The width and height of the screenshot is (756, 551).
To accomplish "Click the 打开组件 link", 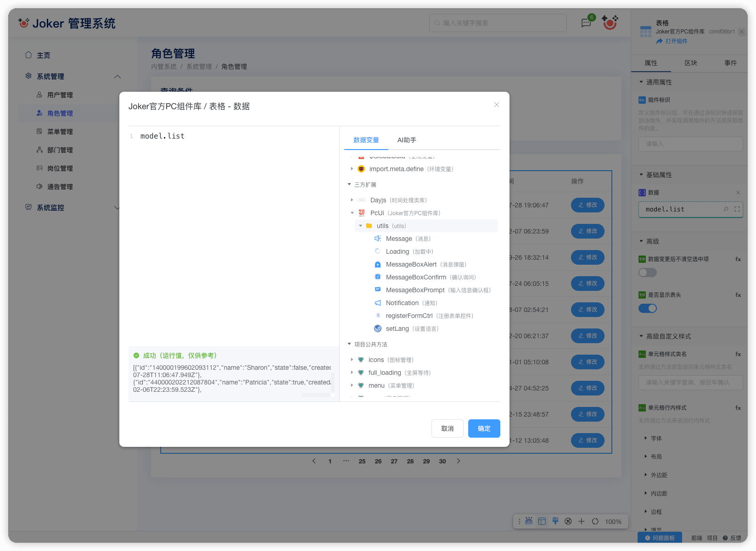I will [x=672, y=41].
